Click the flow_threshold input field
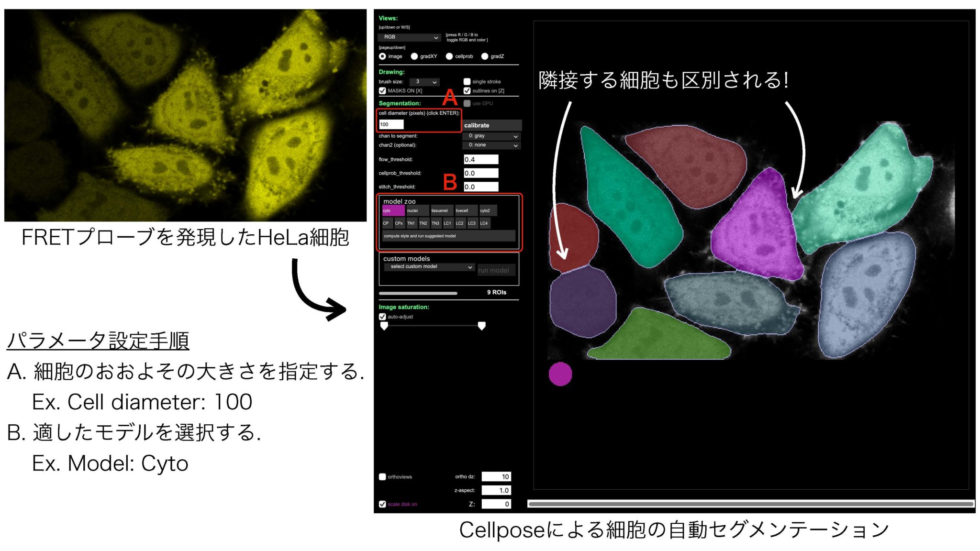Screen dimensions: 980x551 (x=480, y=159)
